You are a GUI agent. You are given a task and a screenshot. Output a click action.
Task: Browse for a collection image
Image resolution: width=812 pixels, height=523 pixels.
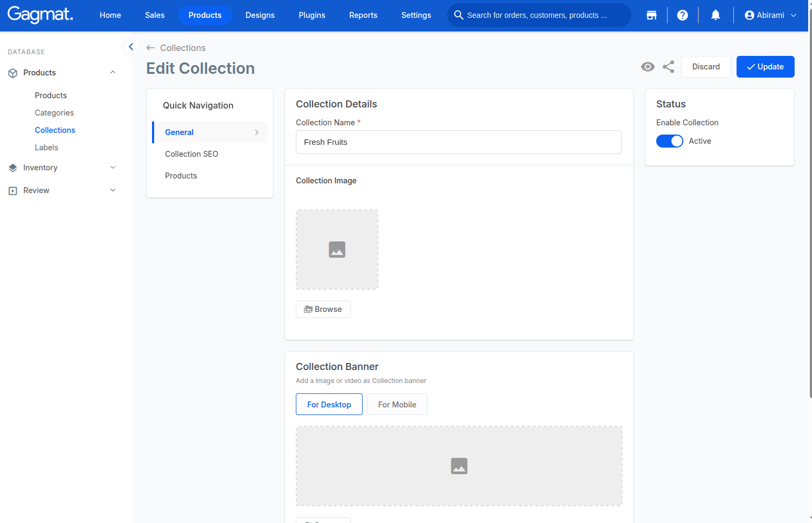pyautogui.click(x=323, y=309)
